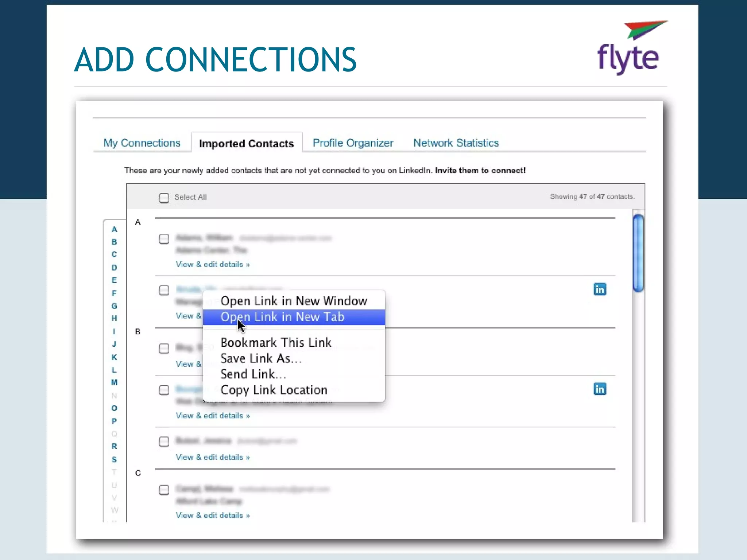Choose Copy Link Location
Viewport: 747px width, 560px height.
[x=274, y=390]
